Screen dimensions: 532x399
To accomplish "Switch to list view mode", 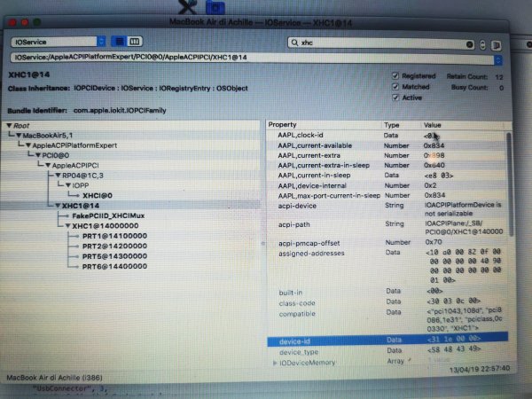I will pyautogui.click(x=119, y=42).
